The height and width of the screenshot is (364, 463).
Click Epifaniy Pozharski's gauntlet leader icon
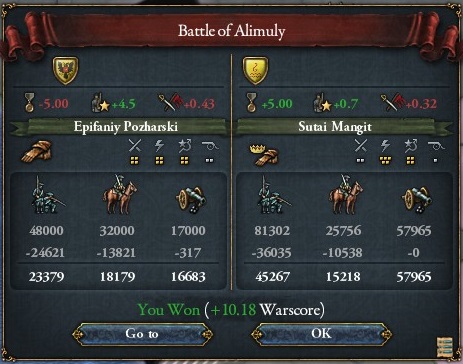[37, 151]
